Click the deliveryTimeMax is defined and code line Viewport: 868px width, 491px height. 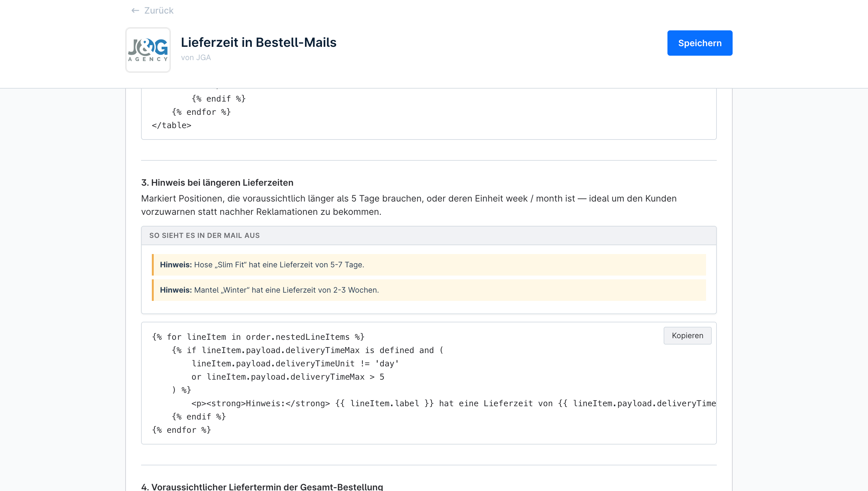(307, 351)
